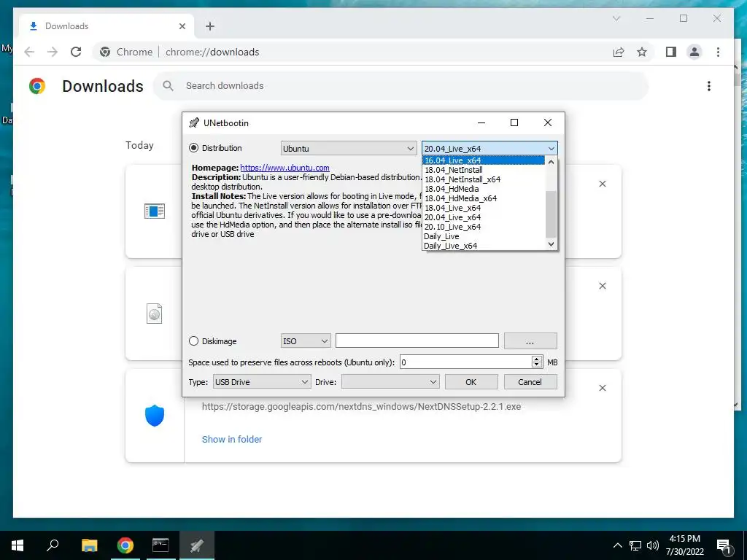The height and width of the screenshot is (560, 747).
Task: Remove the NextDNSSetup download from list
Action: click(603, 388)
